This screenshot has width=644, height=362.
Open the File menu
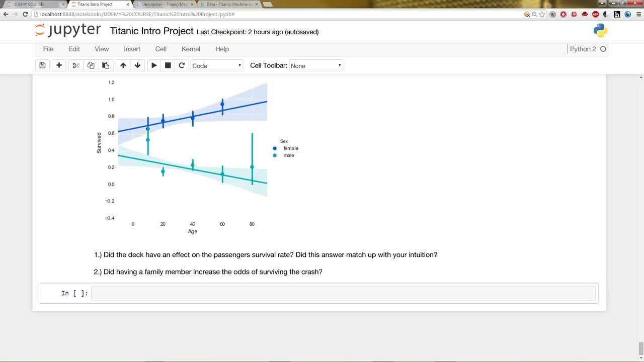click(48, 49)
